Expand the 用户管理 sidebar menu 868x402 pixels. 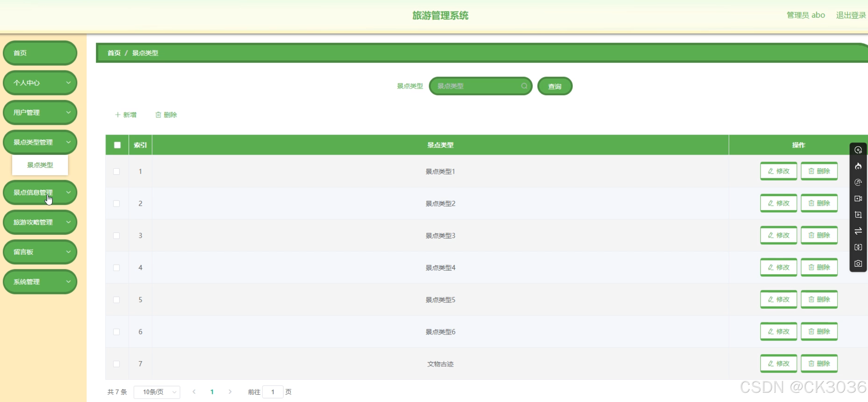[x=40, y=112]
